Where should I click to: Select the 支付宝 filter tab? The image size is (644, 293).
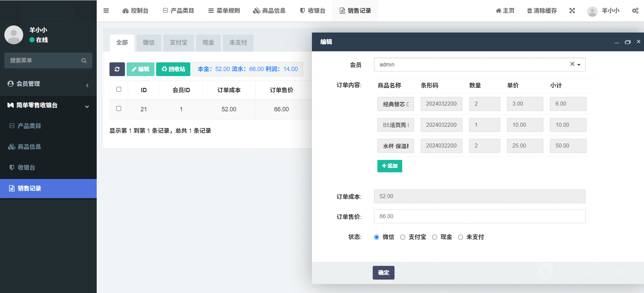point(179,43)
